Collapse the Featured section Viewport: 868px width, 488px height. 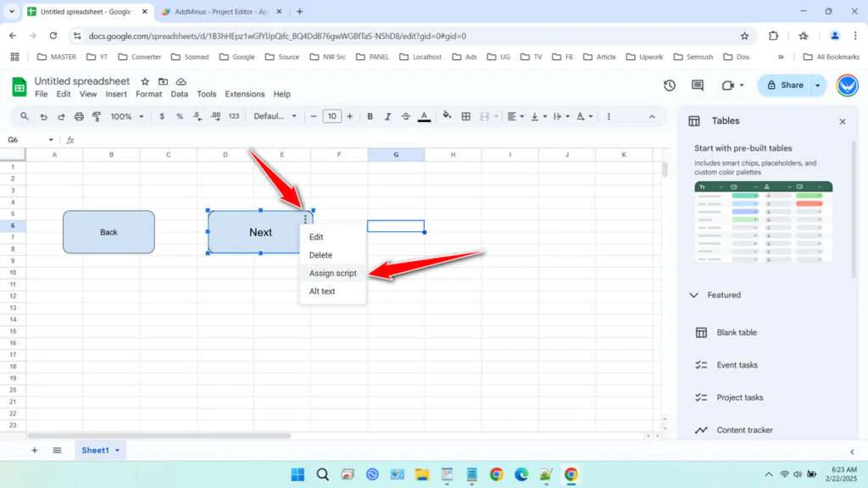tap(694, 295)
